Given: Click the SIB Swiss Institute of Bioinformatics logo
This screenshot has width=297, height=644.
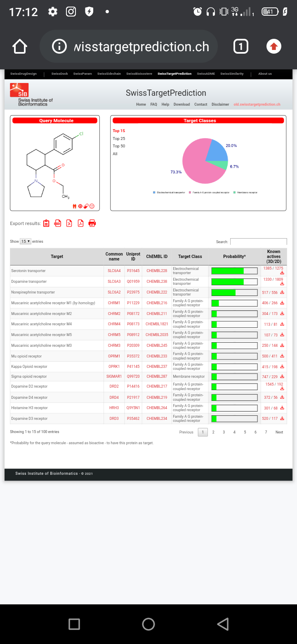Looking at the screenshot, I should click(x=31, y=95).
